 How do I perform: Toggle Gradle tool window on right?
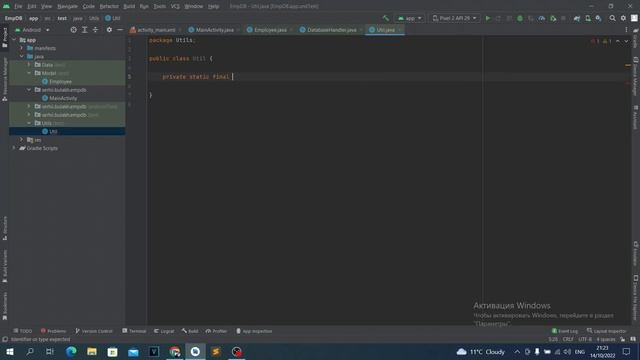point(636,38)
